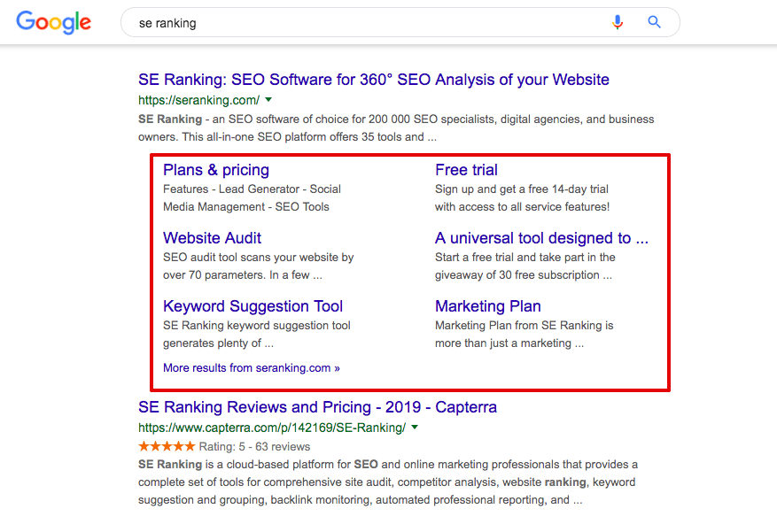Click 'Start a free trial and take part in the' text
The width and height of the screenshot is (777, 532).
coord(525,258)
